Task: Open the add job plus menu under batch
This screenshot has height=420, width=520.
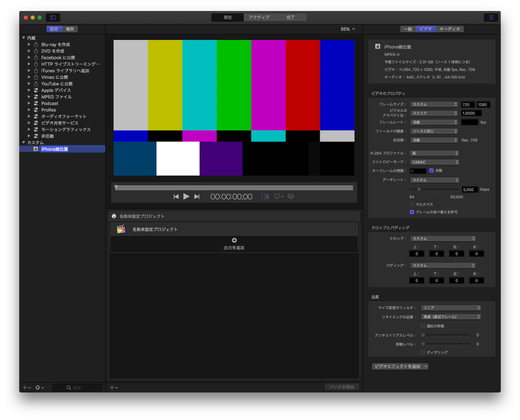Action: pos(114,388)
